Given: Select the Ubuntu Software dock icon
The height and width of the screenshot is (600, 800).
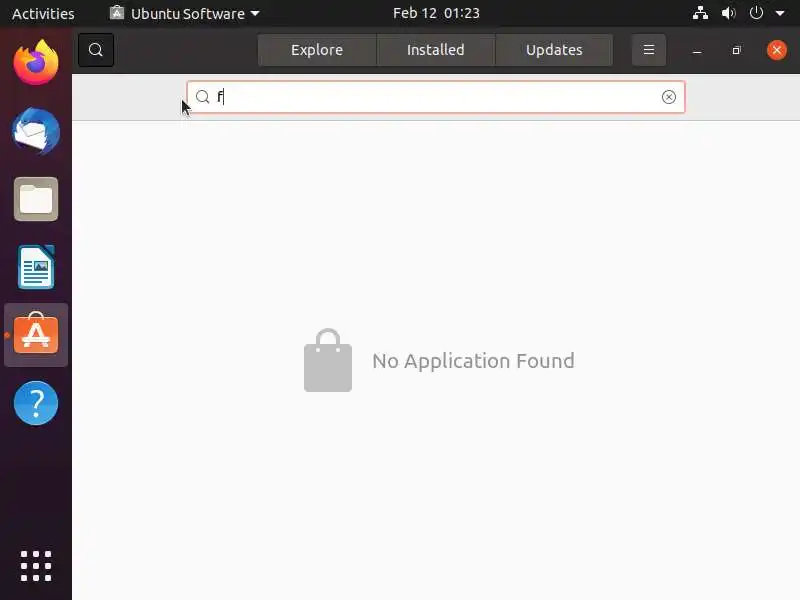Looking at the screenshot, I should pos(36,335).
